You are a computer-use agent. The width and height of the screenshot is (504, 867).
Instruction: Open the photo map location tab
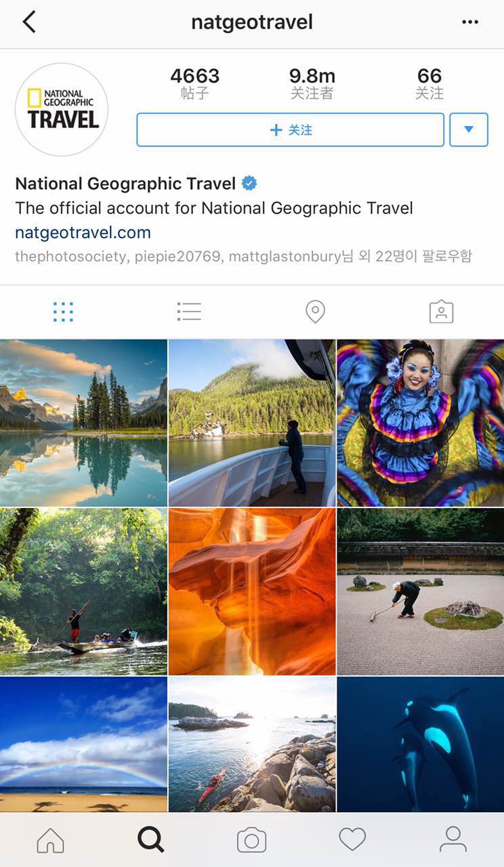(315, 312)
